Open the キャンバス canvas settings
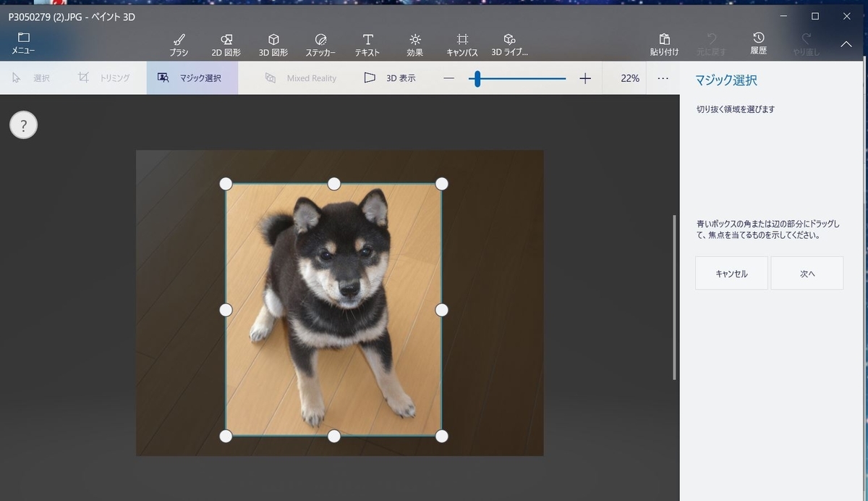The width and height of the screenshot is (868, 501). coord(462,44)
